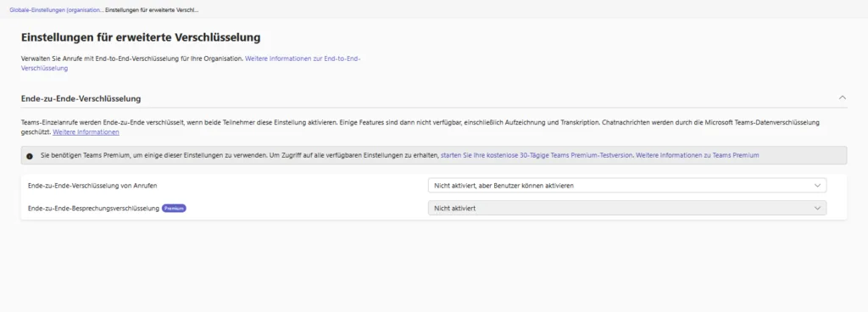Click the Ende-zu-Ende-Verschlüsselung section heading
This screenshot has width=868, height=312.
(x=81, y=98)
